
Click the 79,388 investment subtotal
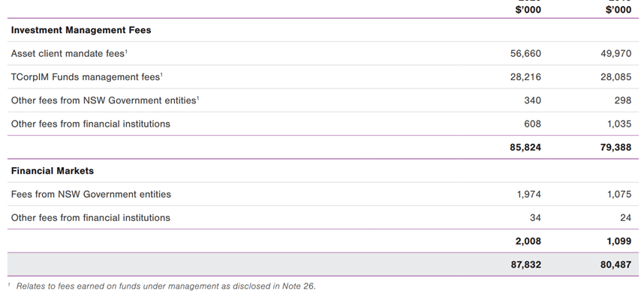615,148
